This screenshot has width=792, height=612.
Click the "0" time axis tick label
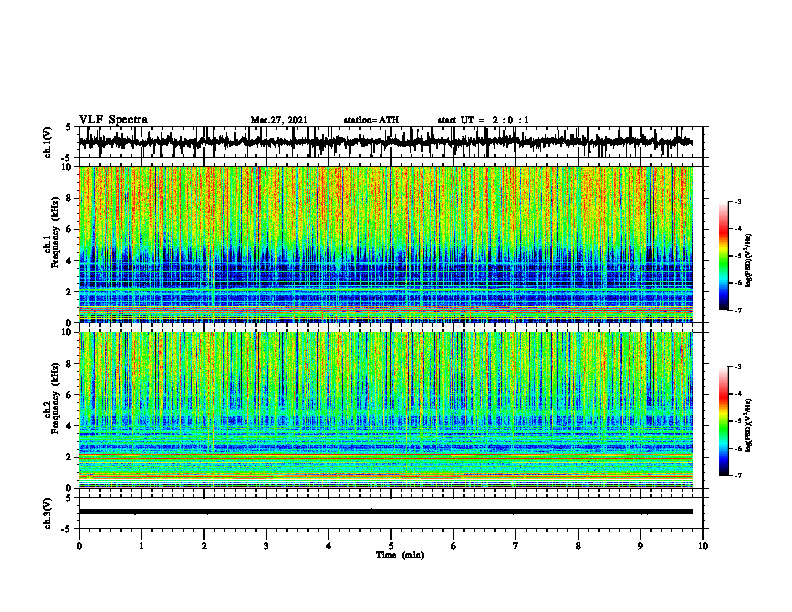click(79, 546)
